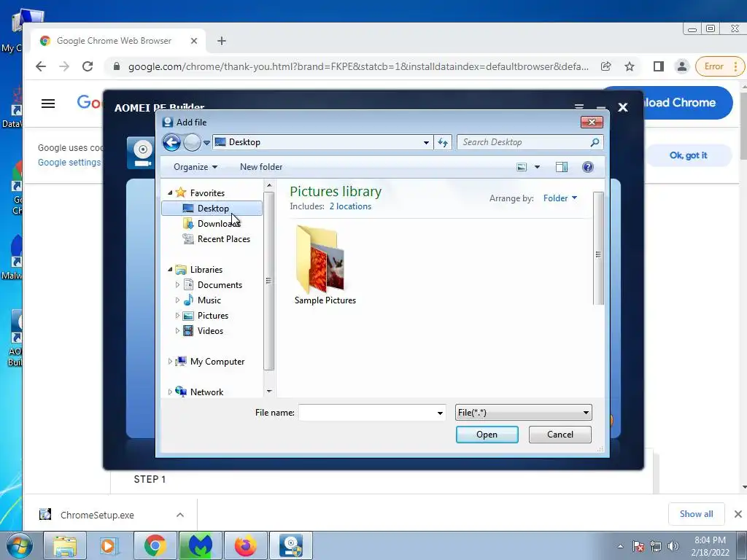Click the 2 locations link
747x560 pixels.
pos(350,206)
